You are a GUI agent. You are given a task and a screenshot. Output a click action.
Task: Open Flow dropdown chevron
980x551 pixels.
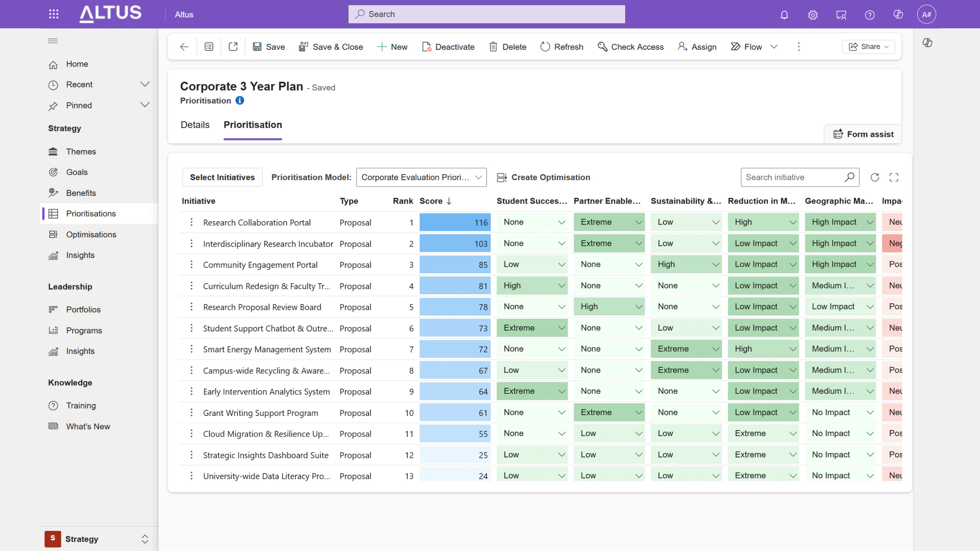coord(774,47)
